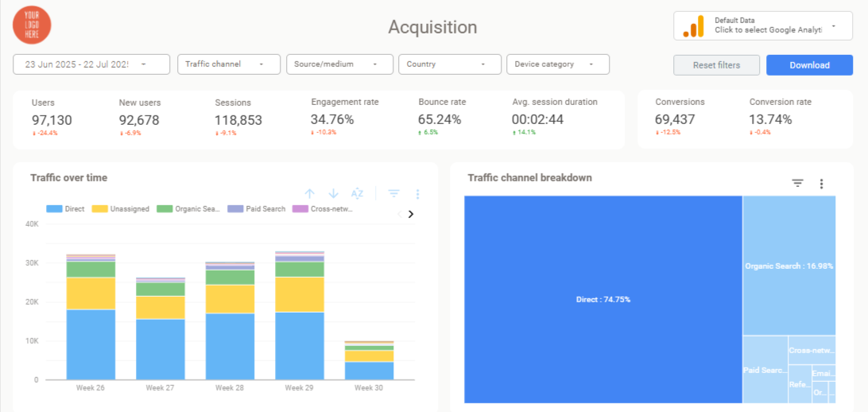
Task: Click the Google Analytics data source icon
Action: [694, 26]
